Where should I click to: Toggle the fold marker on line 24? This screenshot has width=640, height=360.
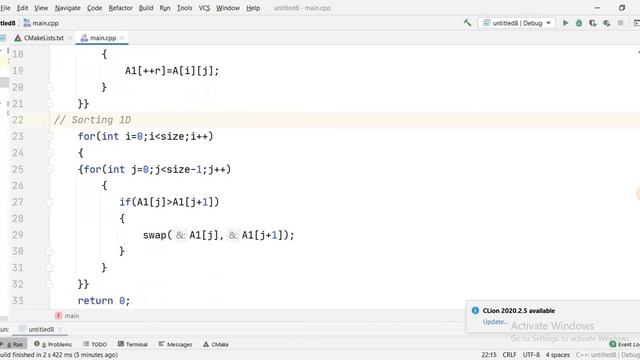(x=49, y=153)
